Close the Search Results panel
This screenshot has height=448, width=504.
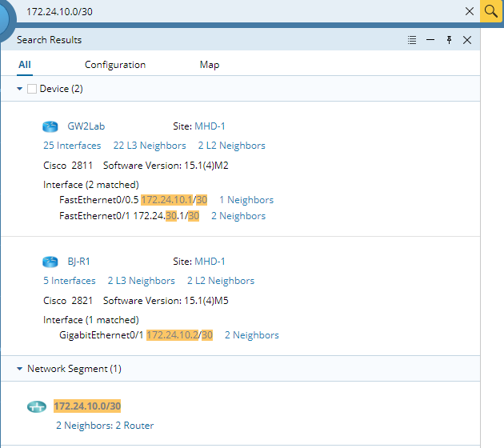(467, 40)
